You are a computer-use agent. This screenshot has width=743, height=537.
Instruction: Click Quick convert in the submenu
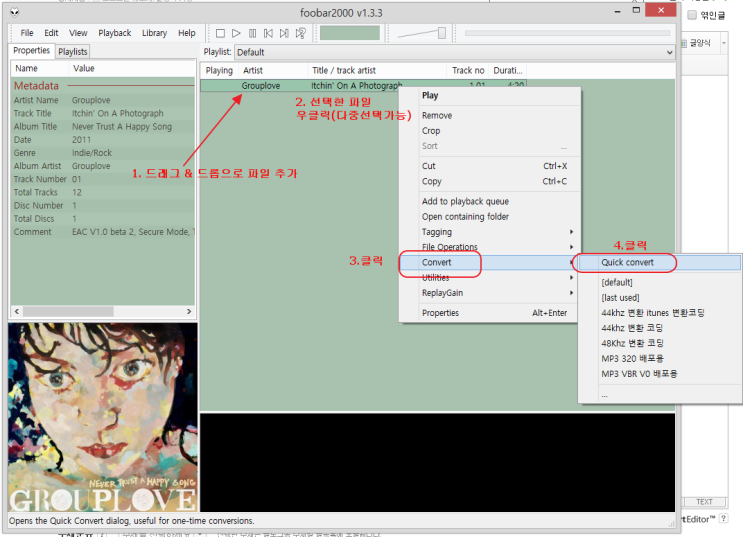[660, 262]
